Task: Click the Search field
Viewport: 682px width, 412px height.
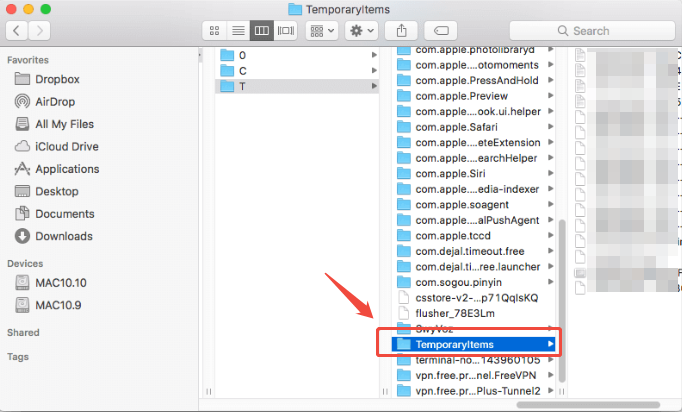Action: 592,31
